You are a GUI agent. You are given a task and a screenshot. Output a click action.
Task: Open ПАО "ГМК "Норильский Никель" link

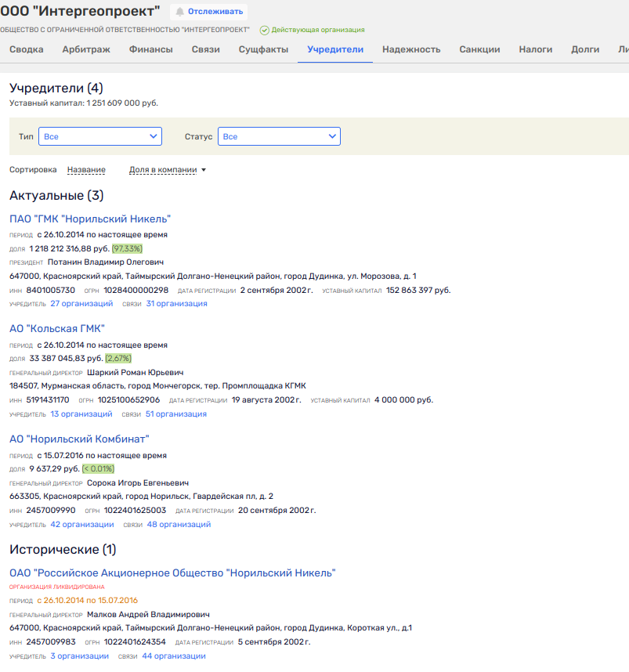click(x=90, y=219)
